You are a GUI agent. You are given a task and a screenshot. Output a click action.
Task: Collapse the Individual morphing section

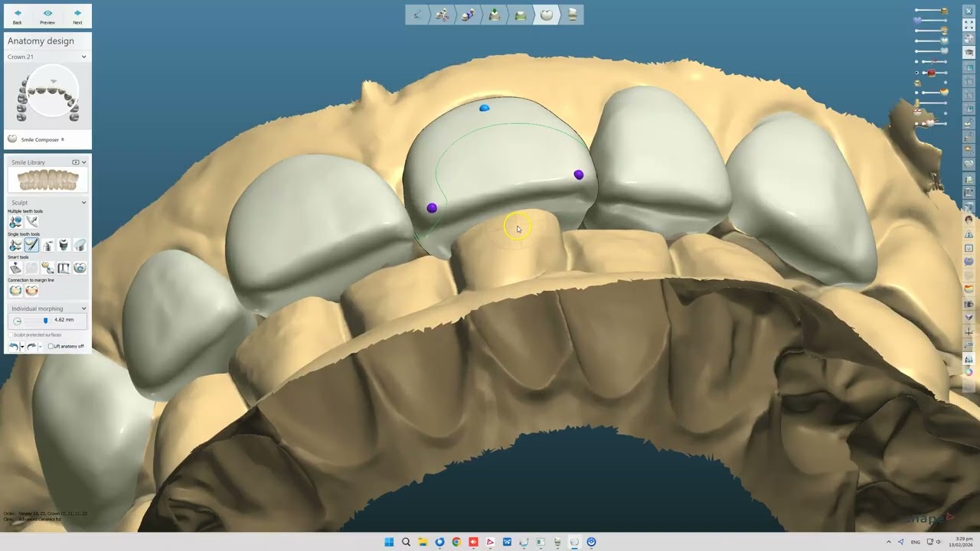[83, 308]
